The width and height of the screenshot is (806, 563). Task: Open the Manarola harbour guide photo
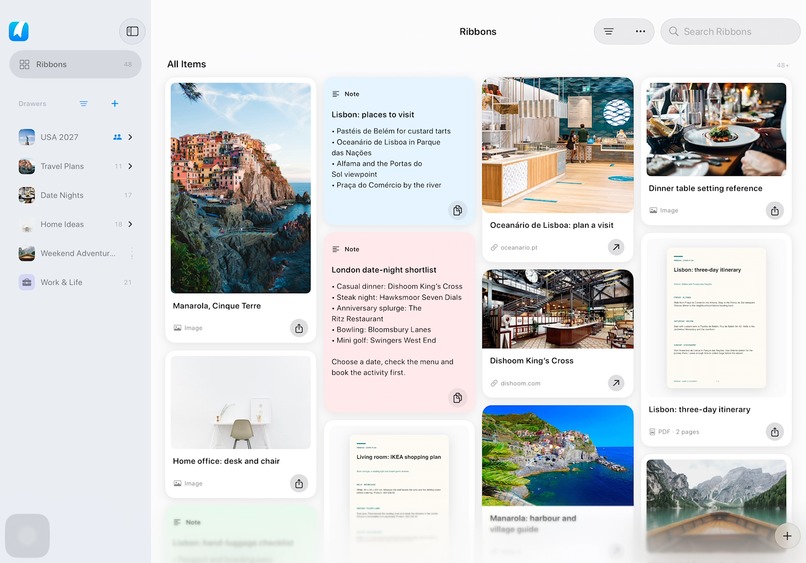click(x=558, y=456)
